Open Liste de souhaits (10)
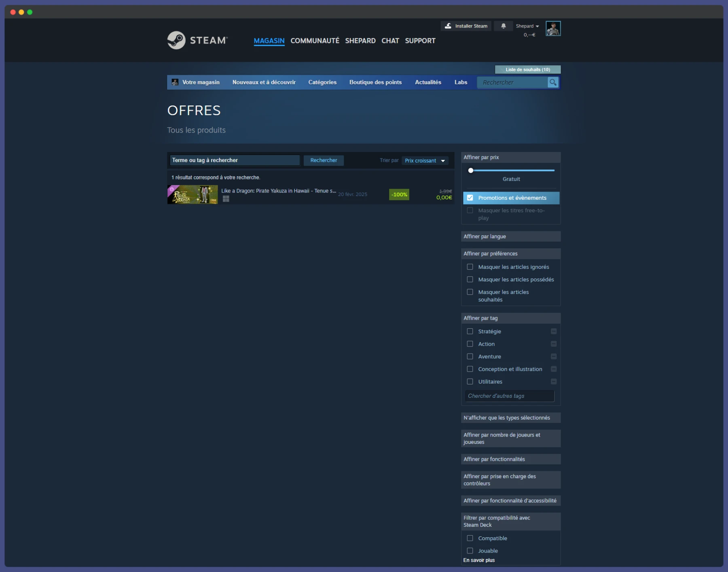The image size is (728, 572). (x=527, y=70)
